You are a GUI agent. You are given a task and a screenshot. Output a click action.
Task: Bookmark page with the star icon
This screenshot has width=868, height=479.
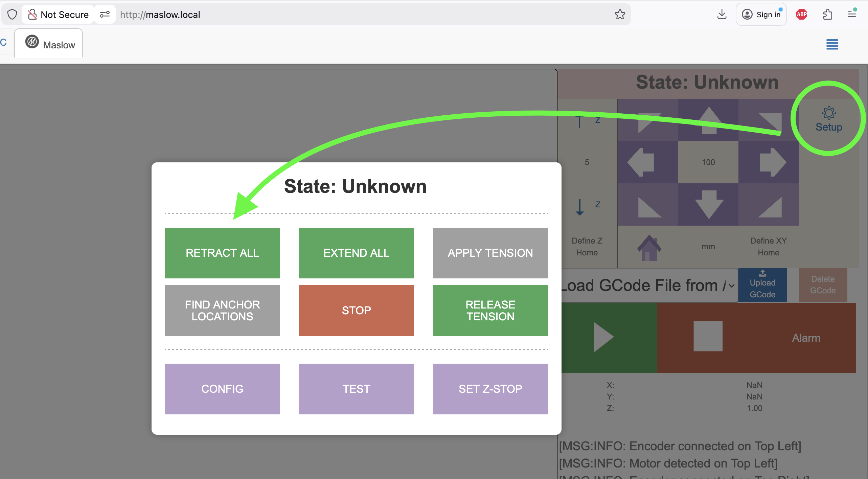point(620,15)
